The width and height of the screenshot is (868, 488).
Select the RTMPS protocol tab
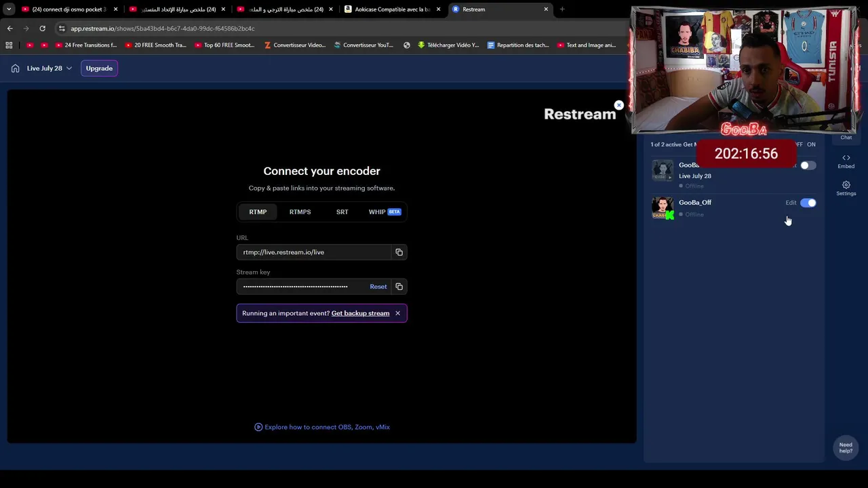click(300, 212)
